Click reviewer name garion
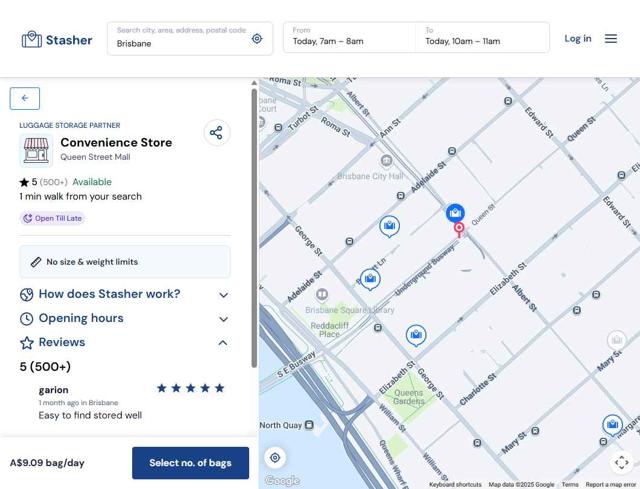Screen dimensions: 640x489 tap(53, 390)
